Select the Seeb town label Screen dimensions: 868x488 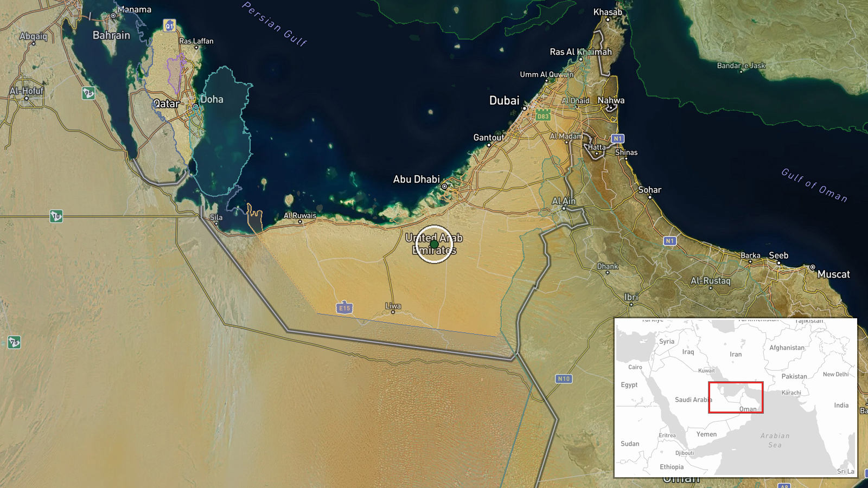(x=778, y=255)
